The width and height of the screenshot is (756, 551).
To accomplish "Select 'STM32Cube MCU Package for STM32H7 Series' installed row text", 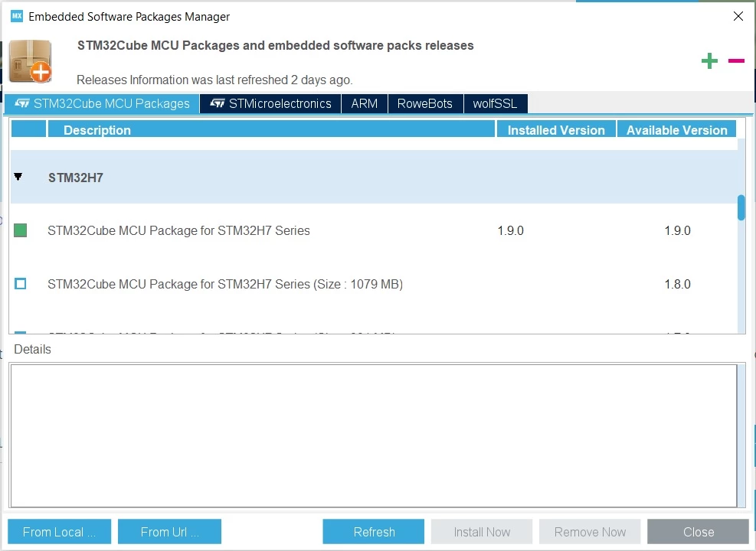I will click(179, 230).
